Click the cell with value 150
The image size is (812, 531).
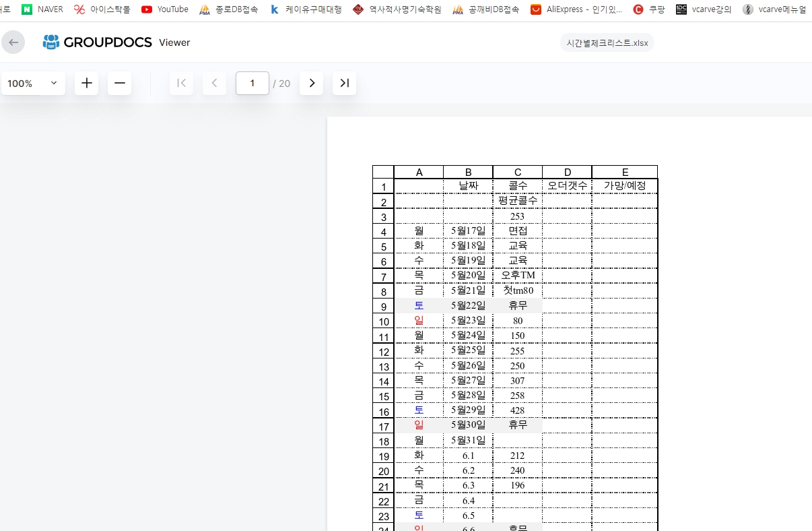point(517,336)
